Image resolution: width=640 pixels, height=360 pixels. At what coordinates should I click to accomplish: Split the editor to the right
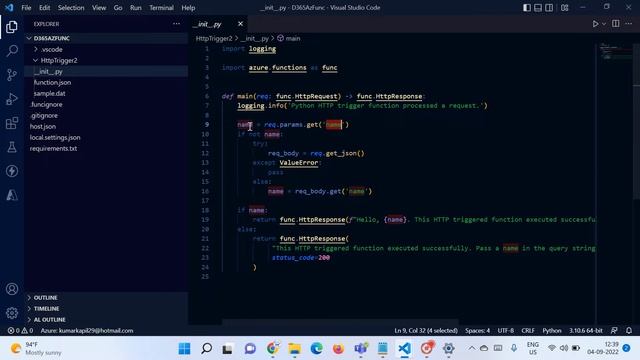click(616, 24)
